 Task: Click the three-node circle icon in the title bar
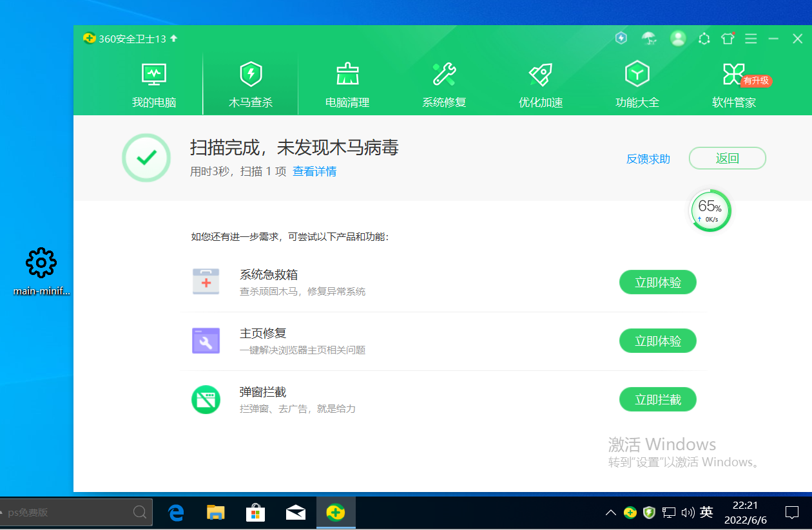point(704,39)
